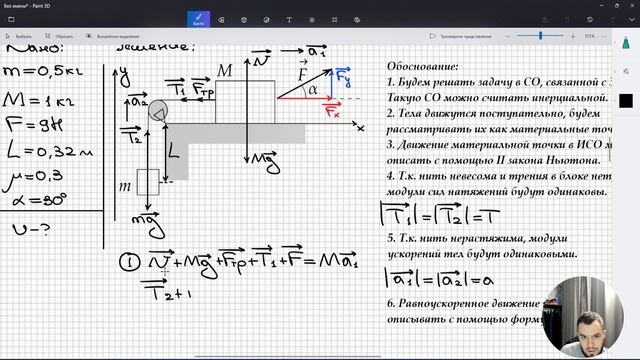
Task: Toggle the 3D view mode
Action: 461,36
